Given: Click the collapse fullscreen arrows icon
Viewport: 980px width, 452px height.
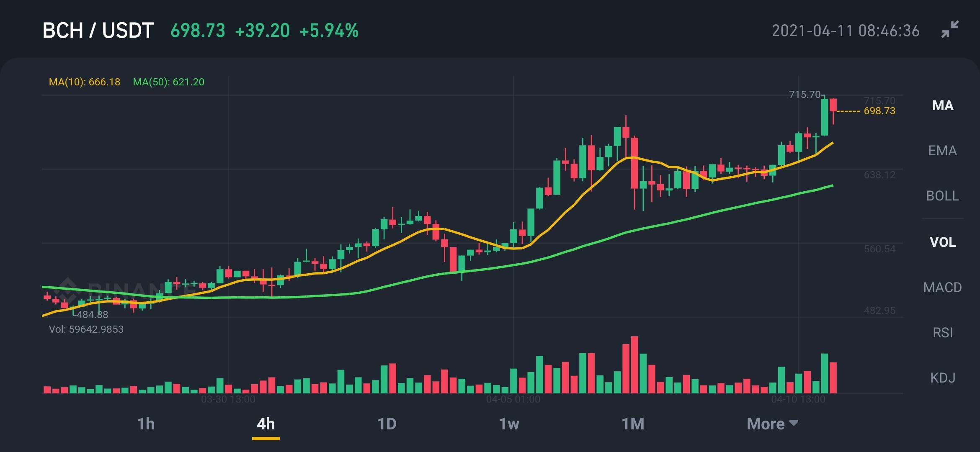Looking at the screenshot, I should pos(950,29).
